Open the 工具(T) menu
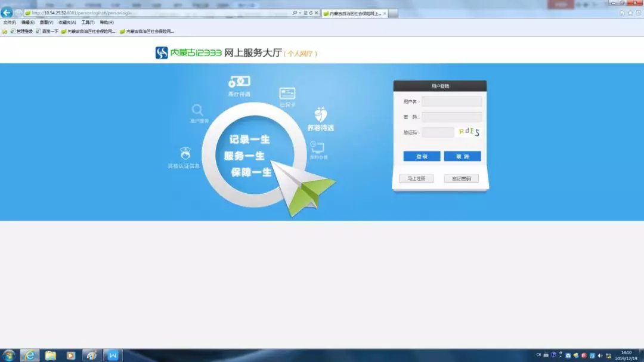Viewport: 644px width, 362px height. tap(88, 22)
